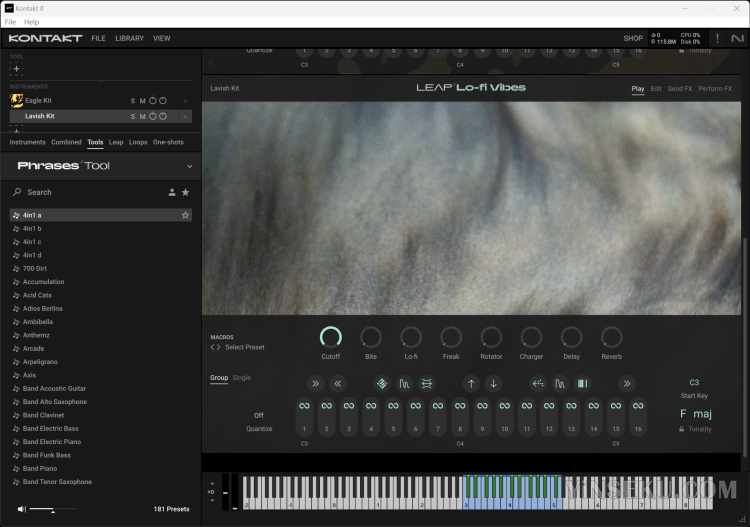Viewport: 750px width, 527px height.
Task: Switch to the Combined browser tab
Action: (66, 142)
